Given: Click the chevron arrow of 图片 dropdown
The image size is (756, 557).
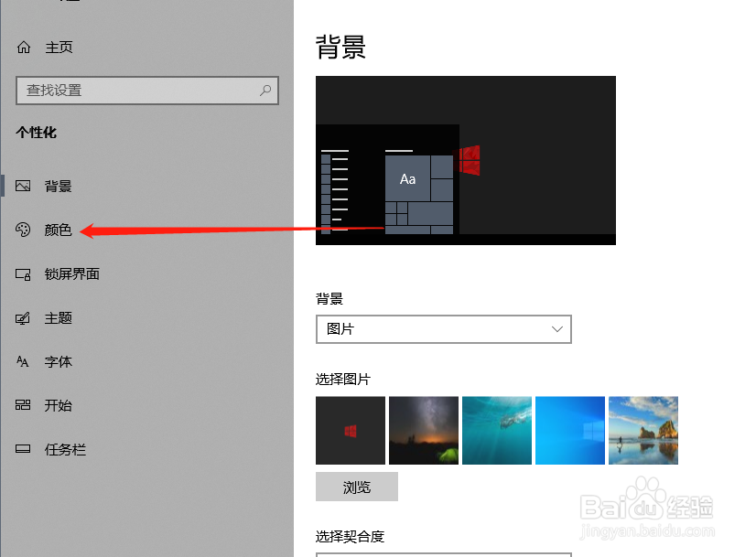Looking at the screenshot, I should tap(556, 329).
